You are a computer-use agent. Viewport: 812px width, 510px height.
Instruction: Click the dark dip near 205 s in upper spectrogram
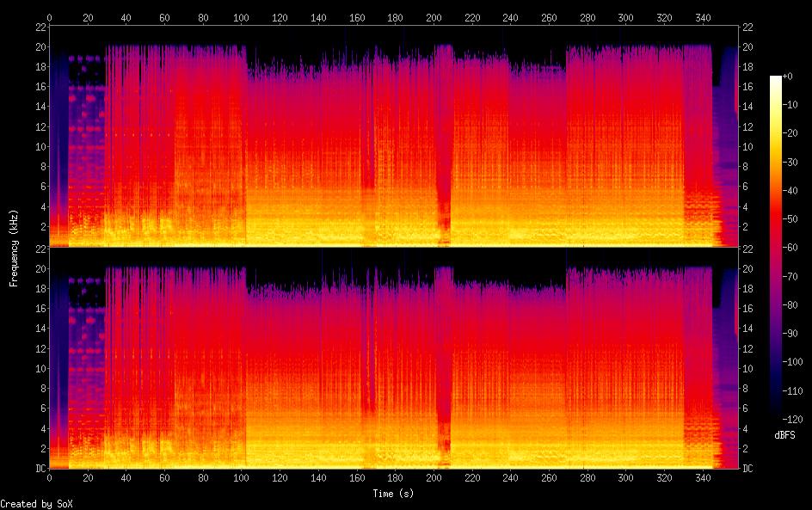[444, 198]
